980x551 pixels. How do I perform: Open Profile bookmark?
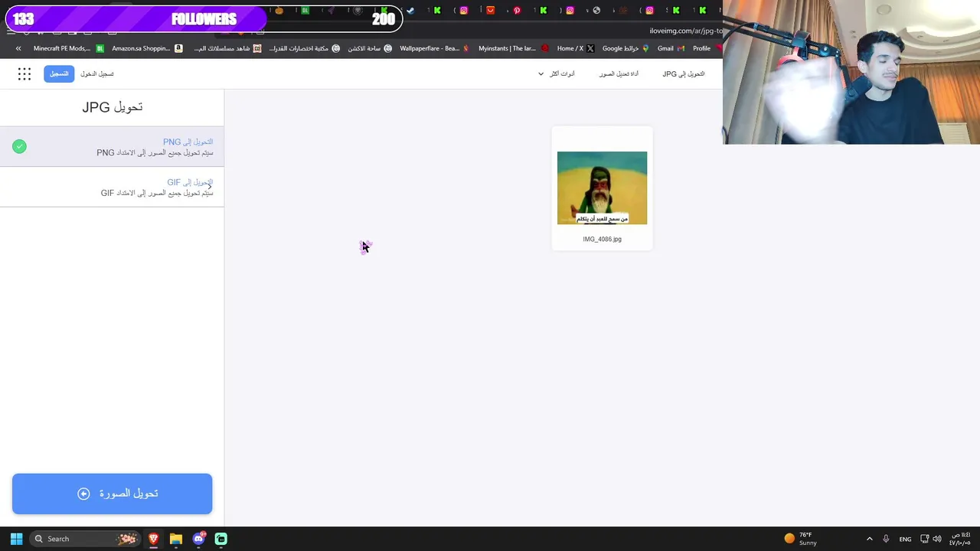pos(707,48)
